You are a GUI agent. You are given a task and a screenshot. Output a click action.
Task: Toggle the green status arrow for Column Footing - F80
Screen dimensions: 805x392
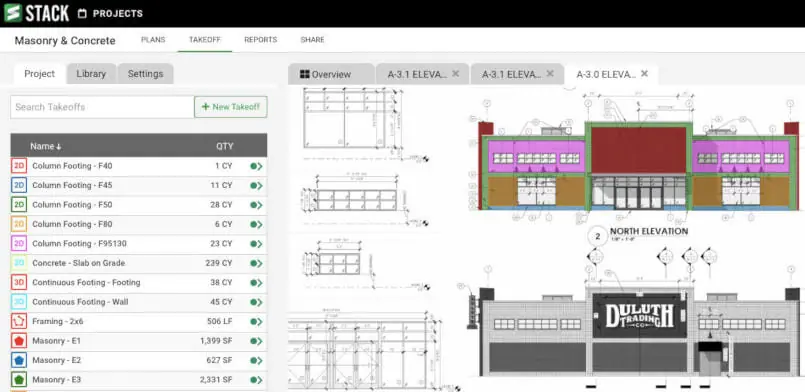(x=256, y=225)
